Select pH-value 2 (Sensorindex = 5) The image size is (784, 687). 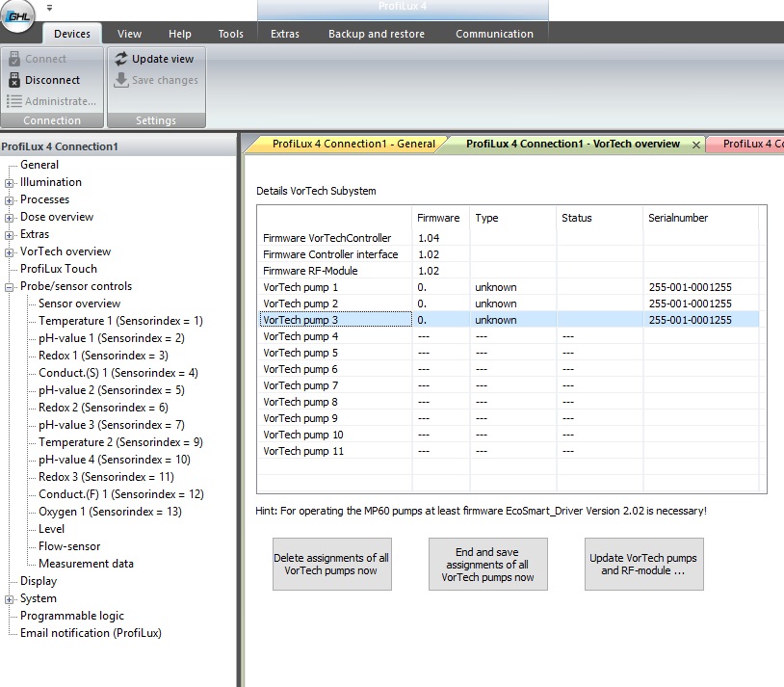tap(112, 390)
